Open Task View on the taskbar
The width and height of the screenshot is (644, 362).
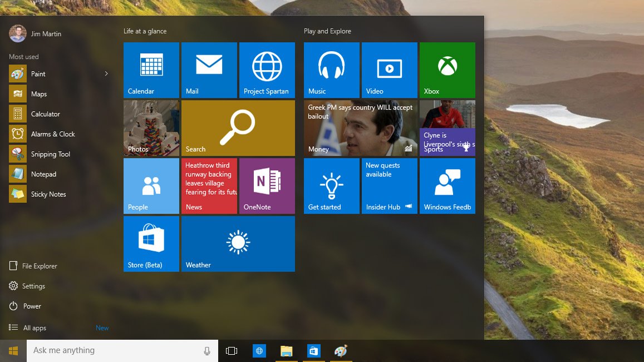232,351
